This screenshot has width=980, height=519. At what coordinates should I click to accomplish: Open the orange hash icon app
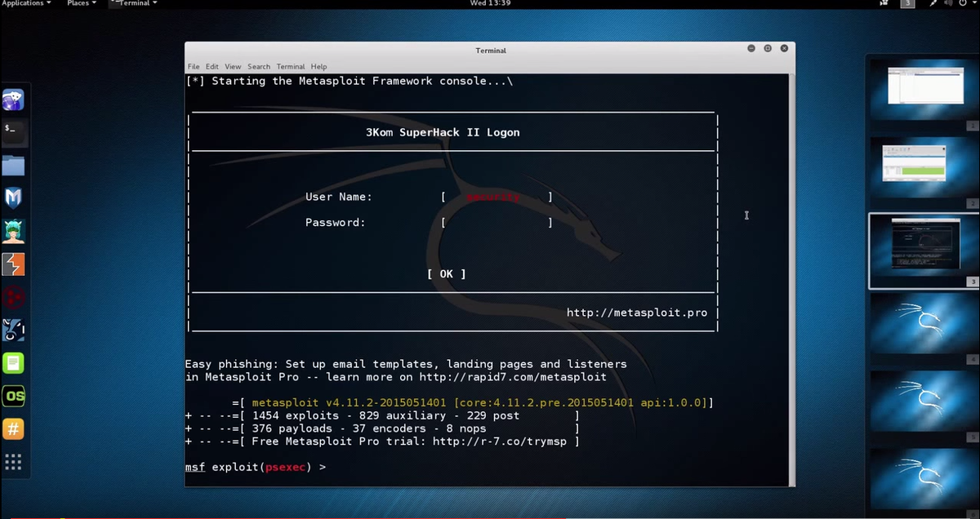pos(14,428)
